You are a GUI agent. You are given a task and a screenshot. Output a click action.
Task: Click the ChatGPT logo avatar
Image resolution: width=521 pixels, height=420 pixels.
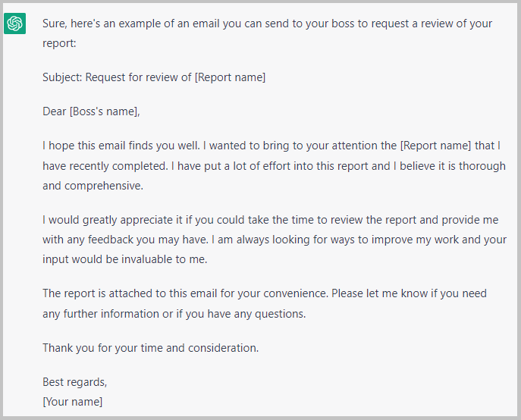point(14,24)
